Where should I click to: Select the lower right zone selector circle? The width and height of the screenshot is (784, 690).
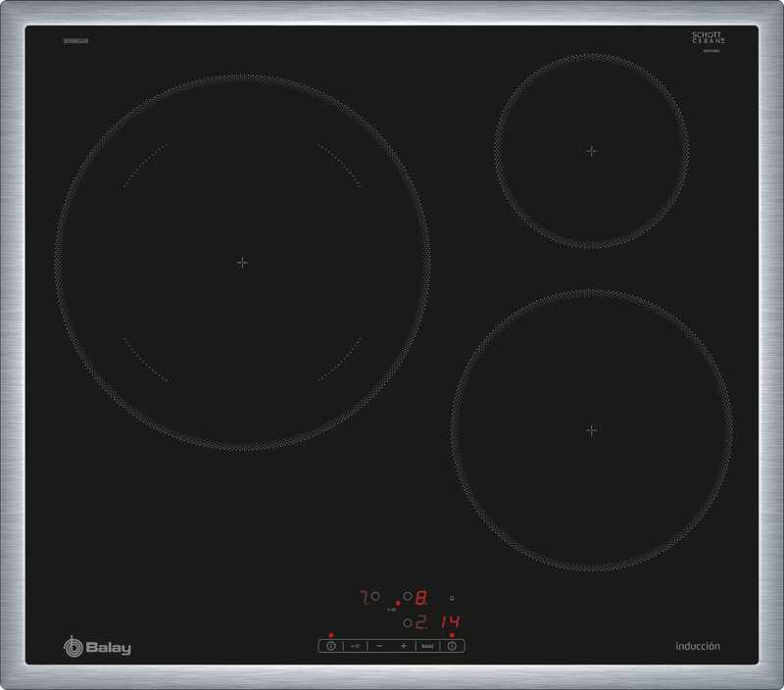pyautogui.click(x=408, y=622)
